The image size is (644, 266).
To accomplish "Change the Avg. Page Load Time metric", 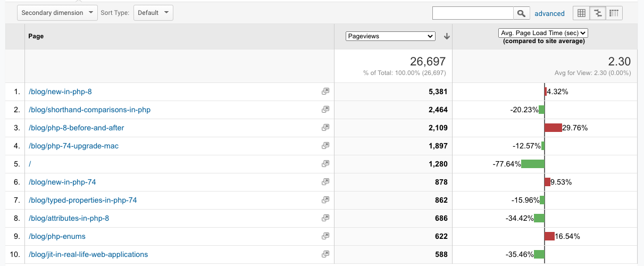I will coord(543,33).
